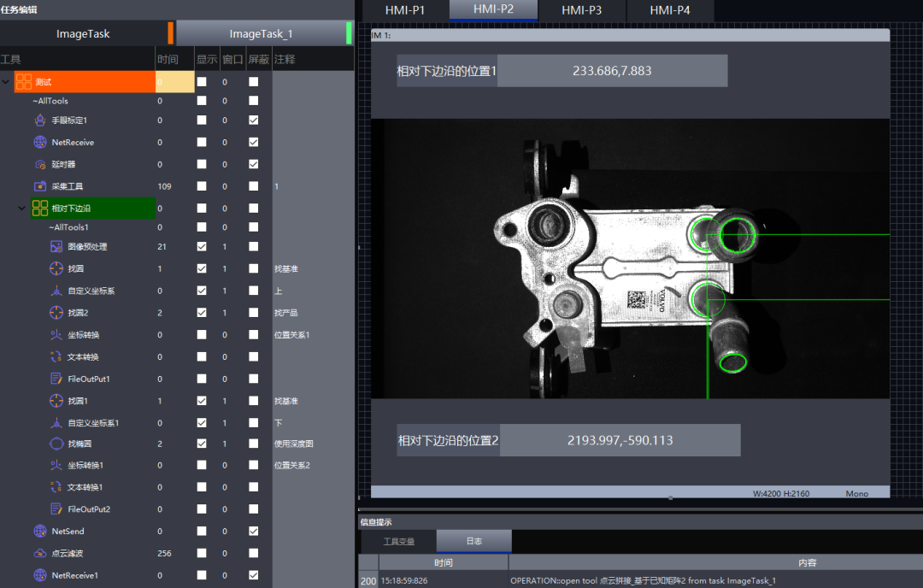Select the 找椭圆 ellipse icon
The height and width of the screenshot is (588, 923).
coord(56,444)
